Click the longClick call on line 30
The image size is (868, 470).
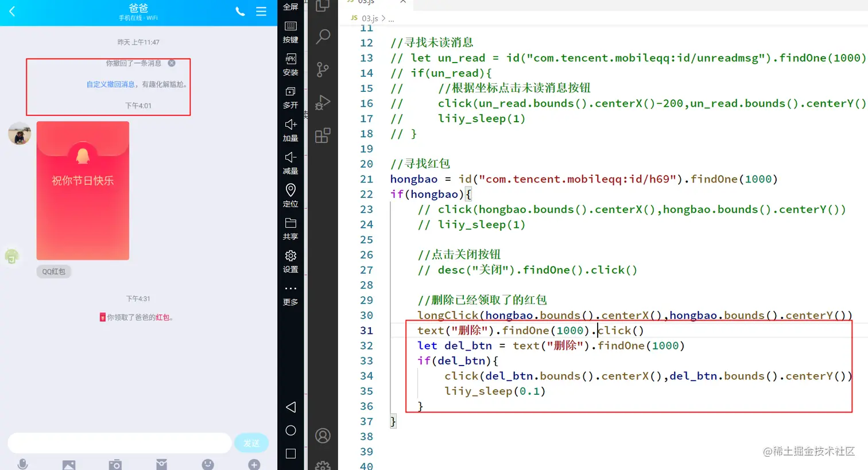click(635, 315)
